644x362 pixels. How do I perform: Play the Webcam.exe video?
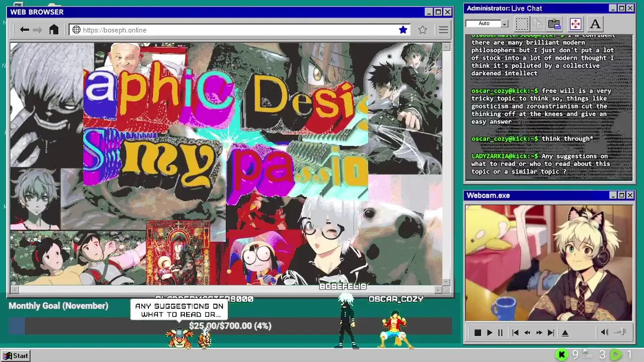coord(490,332)
